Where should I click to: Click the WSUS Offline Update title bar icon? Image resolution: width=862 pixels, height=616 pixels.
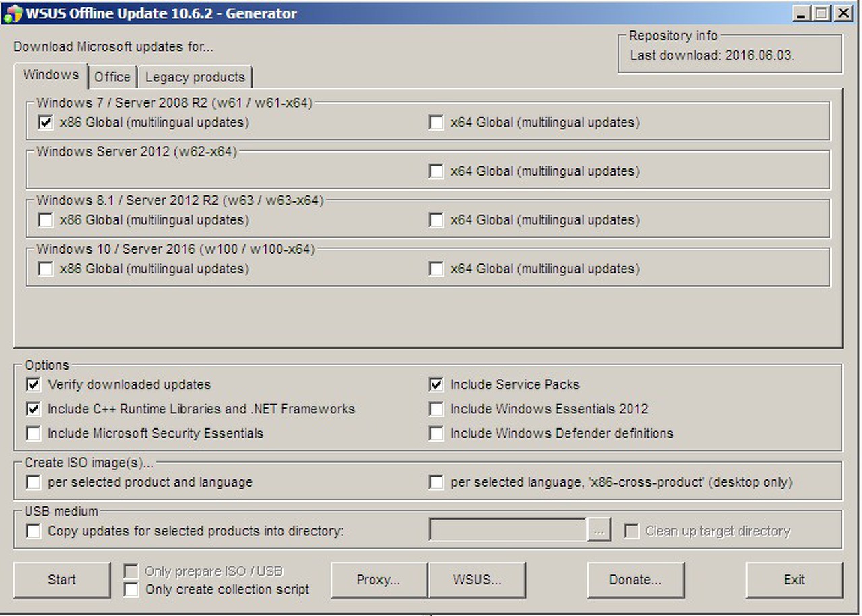pyautogui.click(x=12, y=13)
